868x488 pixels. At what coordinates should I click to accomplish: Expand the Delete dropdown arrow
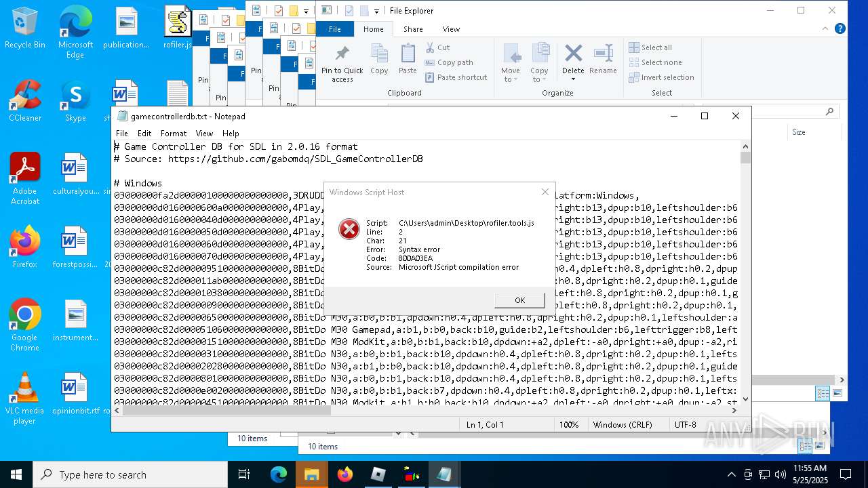click(x=573, y=79)
